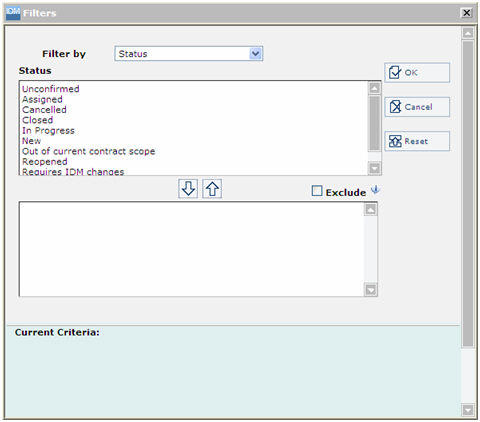Viewport: 480px width, 422px height.
Task: Enable the Exclude checkbox
Action: [x=317, y=191]
